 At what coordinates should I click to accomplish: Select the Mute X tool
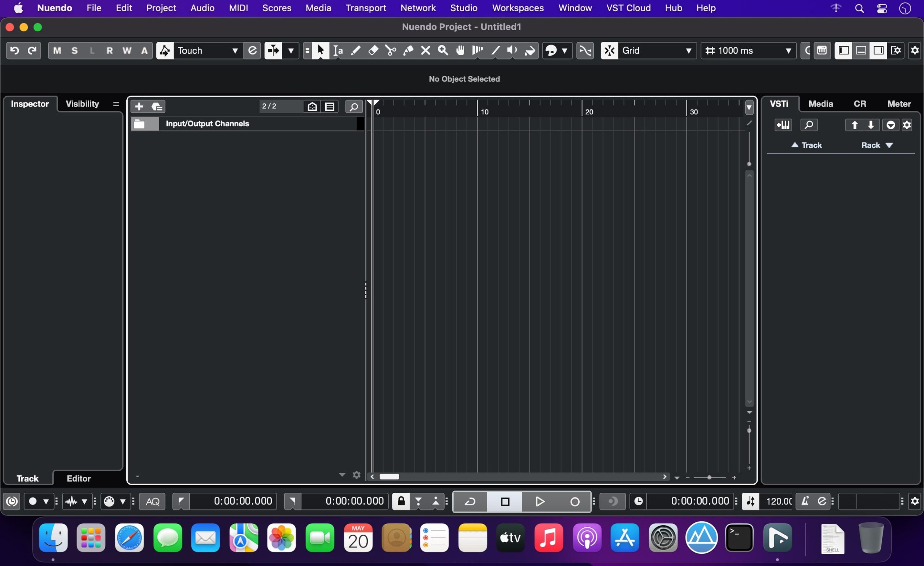click(425, 50)
